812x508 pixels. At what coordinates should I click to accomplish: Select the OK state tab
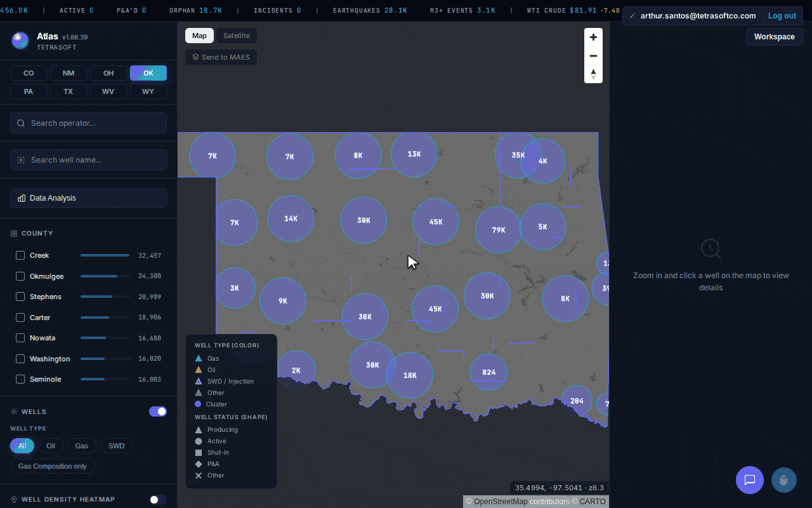click(x=148, y=73)
